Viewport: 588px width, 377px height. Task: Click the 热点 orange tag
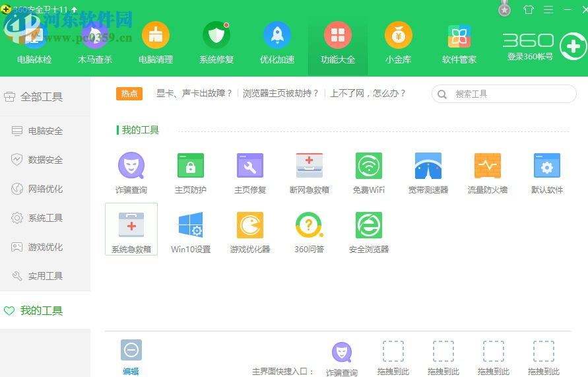pyautogui.click(x=129, y=93)
